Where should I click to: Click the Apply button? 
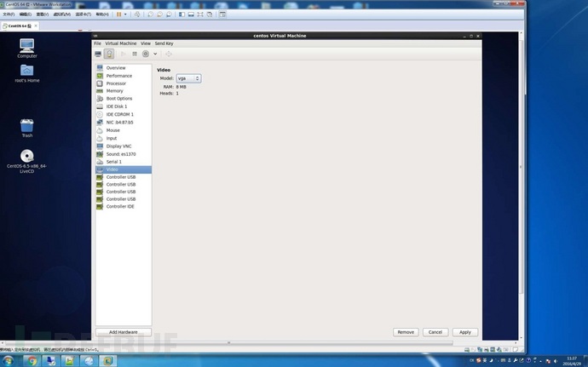point(465,332)
